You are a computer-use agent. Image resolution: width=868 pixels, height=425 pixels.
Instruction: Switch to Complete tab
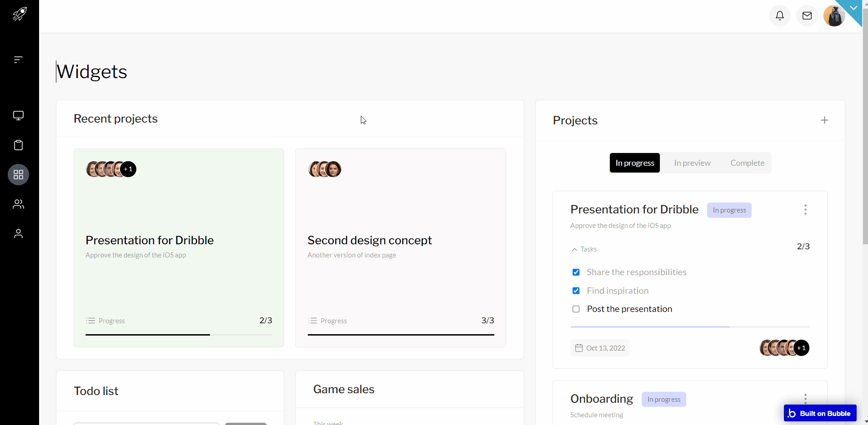pyautogui.click(x=747, y=163)
